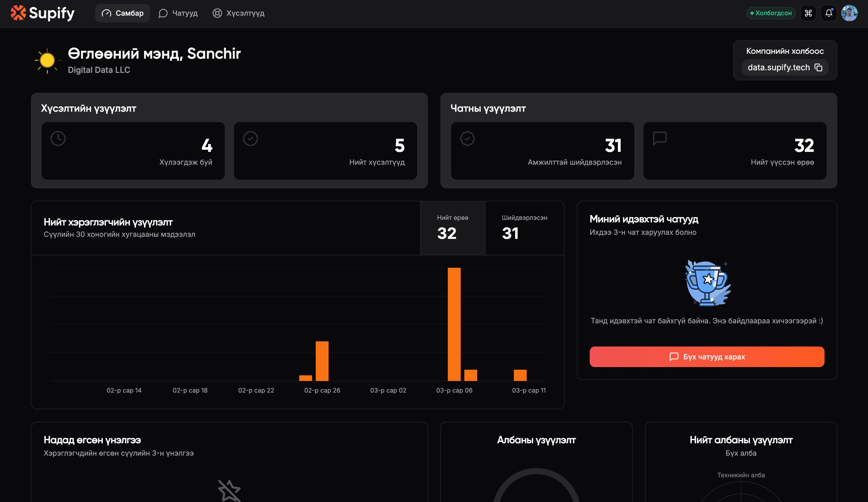This screenshot has width=868, height=502.
Task: Open the Хүсэлтүүд tab
Action: pos(238,13)
